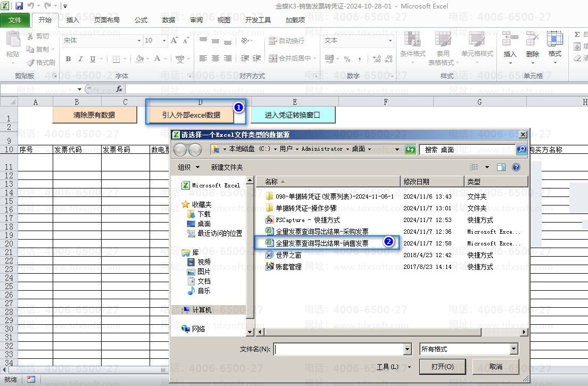
Task: Click the dialog help question mark icon
Action: [516, 167]
